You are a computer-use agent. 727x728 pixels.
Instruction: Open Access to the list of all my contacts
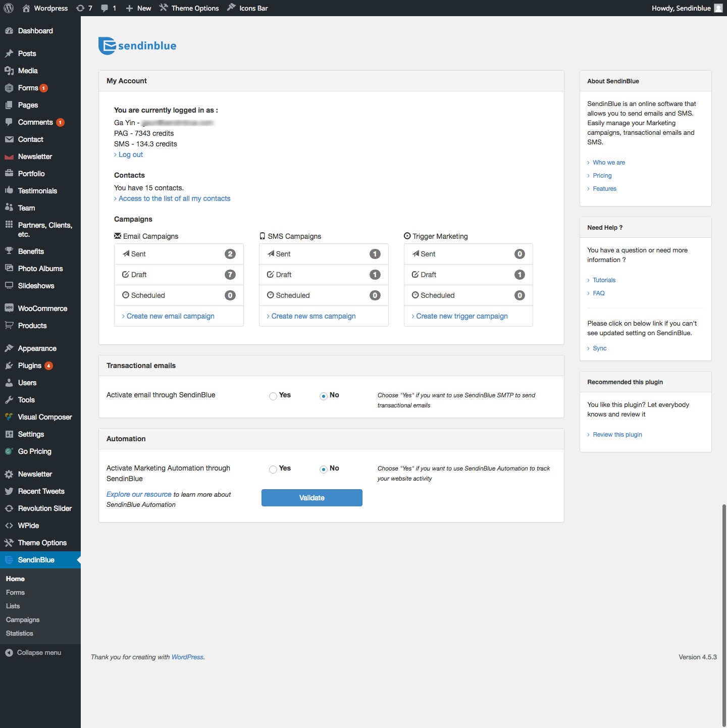click(174, 198)
